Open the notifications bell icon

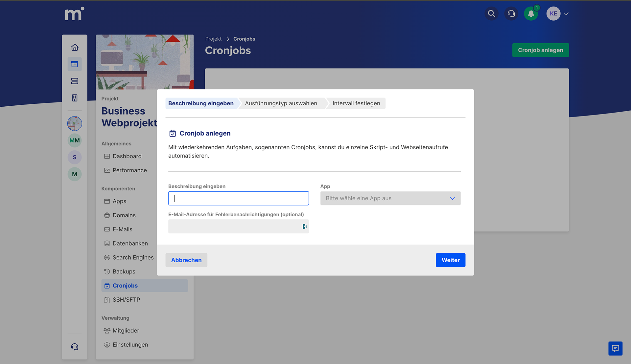pos(531,14)
